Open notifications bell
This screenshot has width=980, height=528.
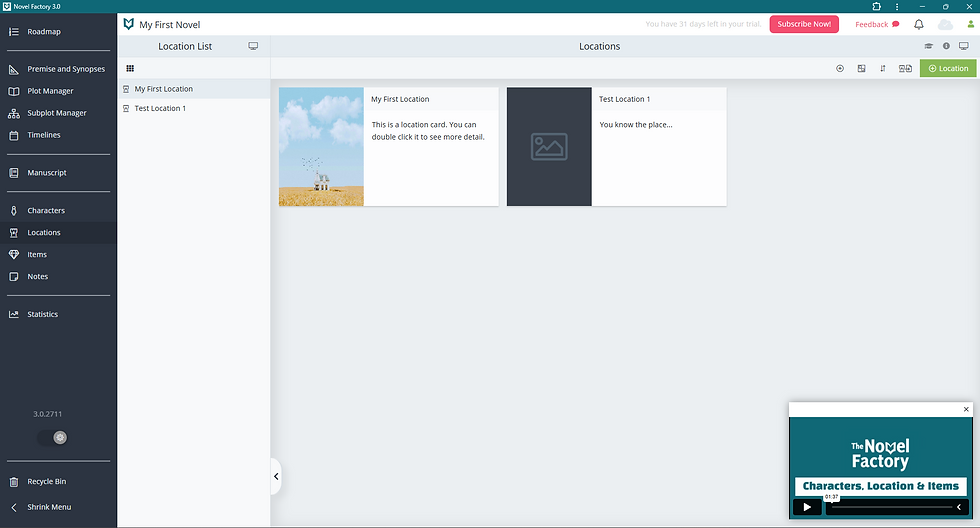(x=919, y=24)
